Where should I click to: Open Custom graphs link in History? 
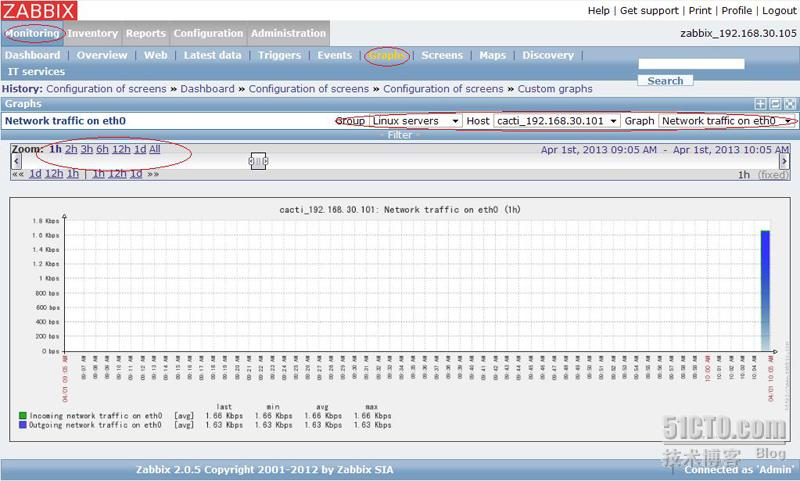[x=555, y=89]
